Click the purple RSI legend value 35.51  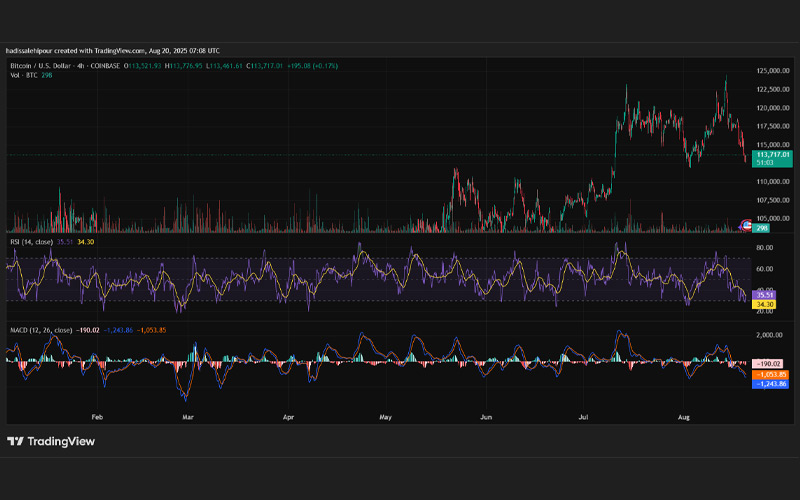(65, 242)
